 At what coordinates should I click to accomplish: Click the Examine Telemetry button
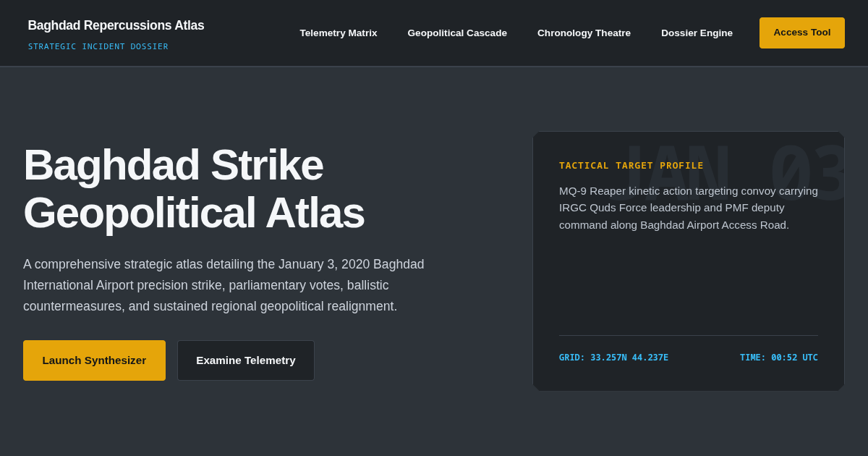click(246, 360)
